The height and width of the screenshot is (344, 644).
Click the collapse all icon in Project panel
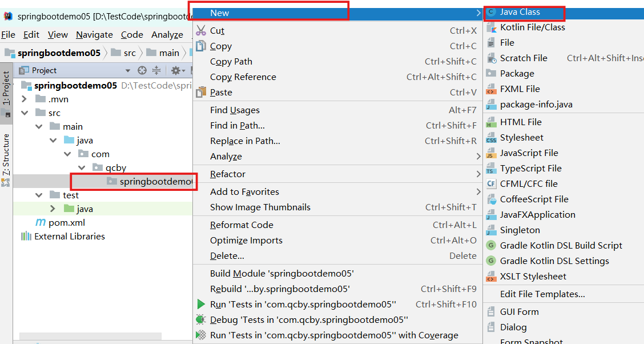[x=156, y=70]
